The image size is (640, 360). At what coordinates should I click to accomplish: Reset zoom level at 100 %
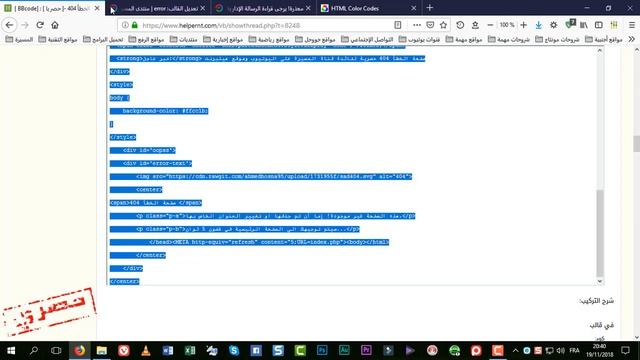pyautogui.click(x=507, y=25)
